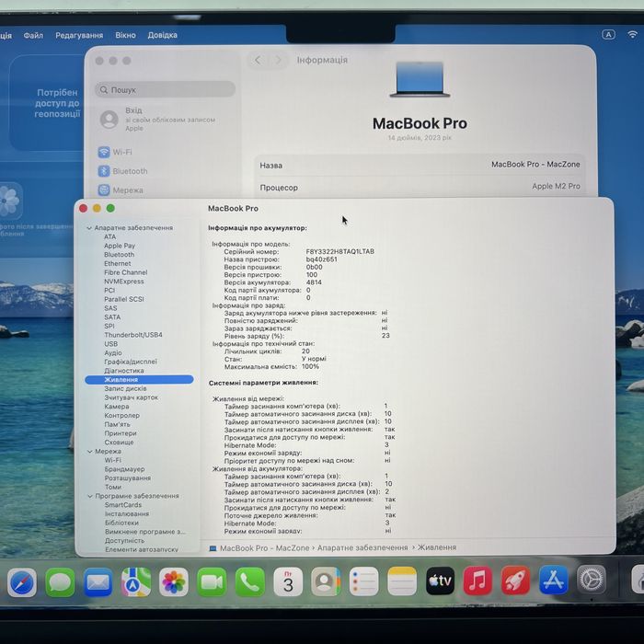Select USB in hardware list
The width and height of the screenshot is (644, 644).
111,344
